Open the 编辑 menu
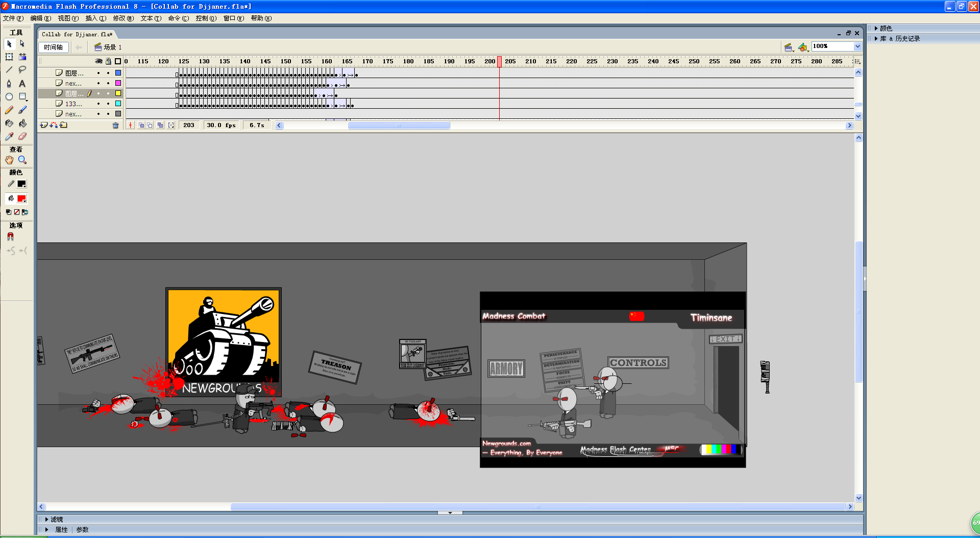 tap(41, 18)
